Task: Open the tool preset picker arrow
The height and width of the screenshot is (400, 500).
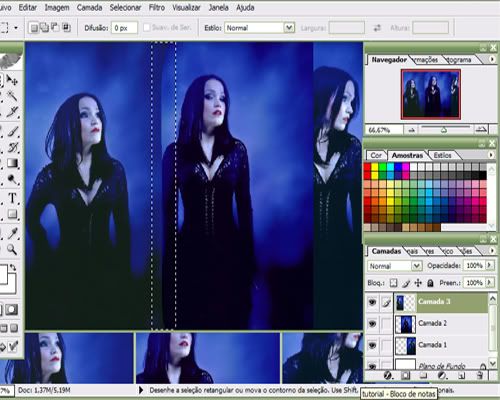Action: (16, 28)
